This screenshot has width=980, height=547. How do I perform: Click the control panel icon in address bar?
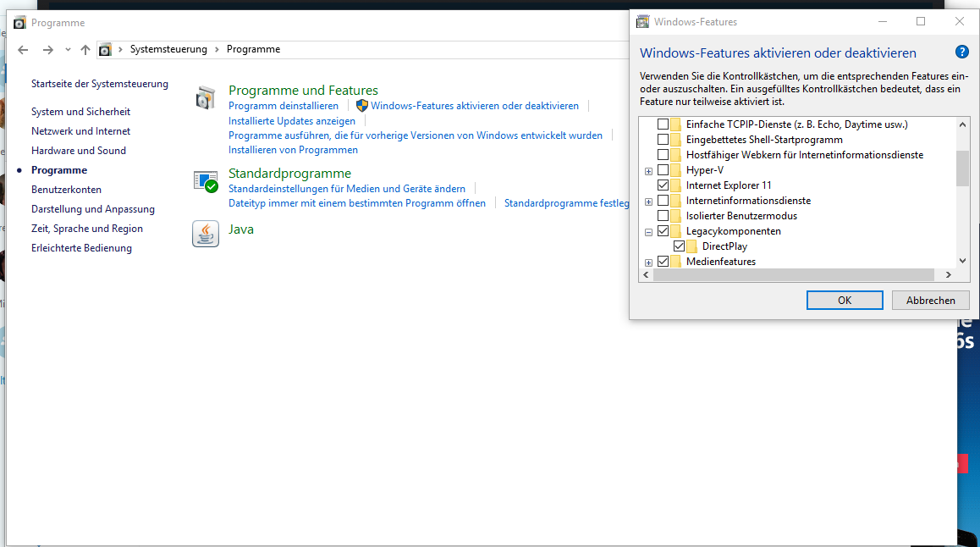[x=105, y=49]
